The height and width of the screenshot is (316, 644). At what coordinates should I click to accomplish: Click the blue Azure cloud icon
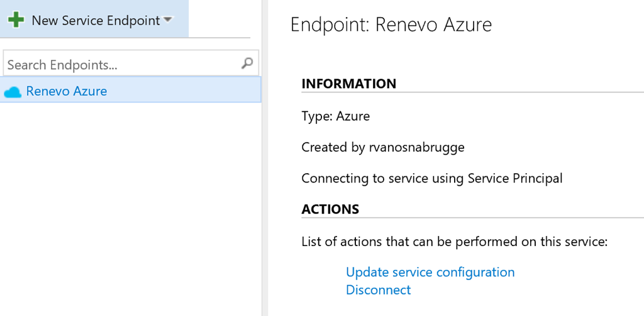(x=13, y=92)
